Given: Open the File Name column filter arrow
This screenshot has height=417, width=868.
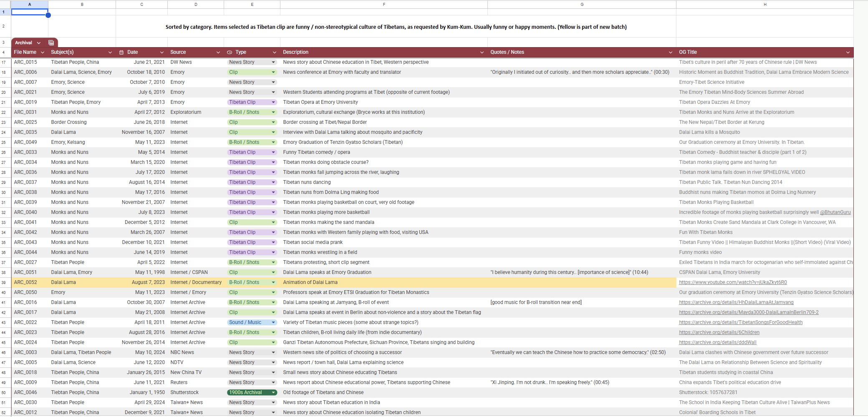Looking at the screenshot, I should point(43,53).
